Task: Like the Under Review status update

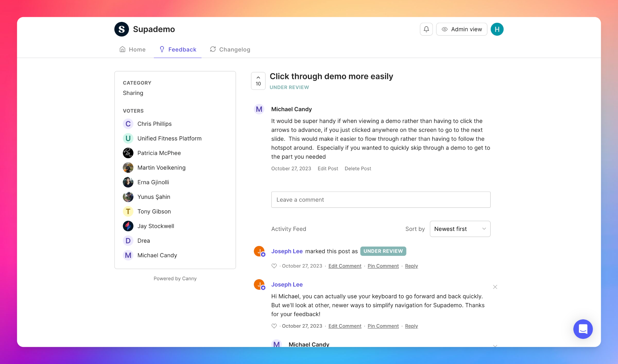Action: coord(274,266)
